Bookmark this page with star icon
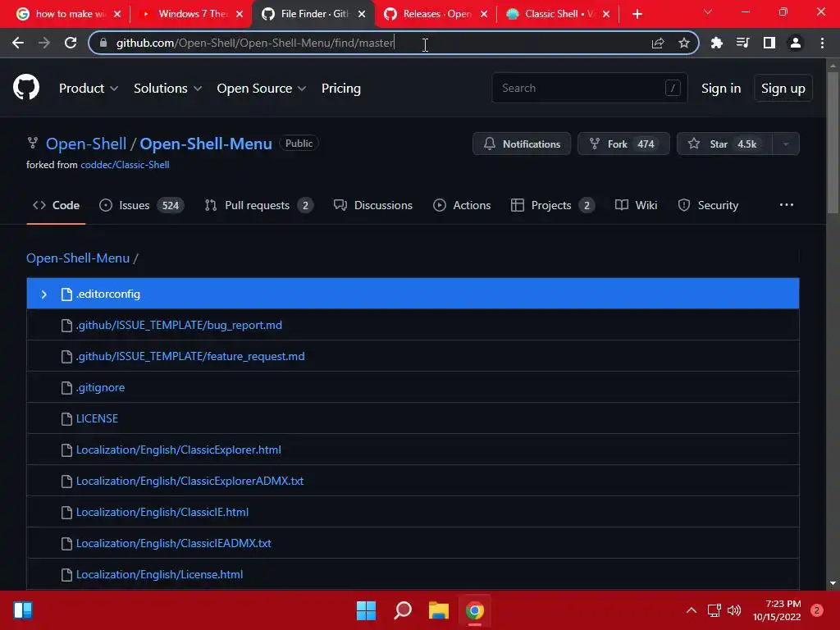This screenshot has width=840, height=630. click(684, 43)
